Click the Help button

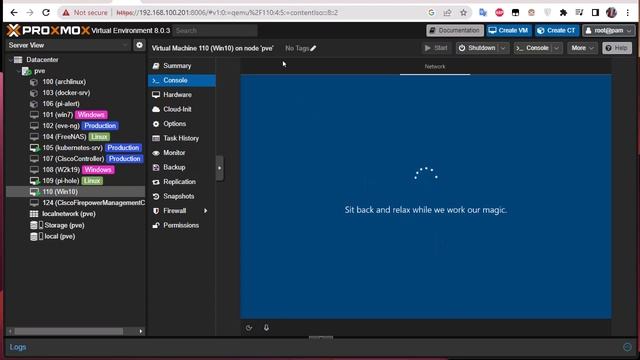(617, 48)
